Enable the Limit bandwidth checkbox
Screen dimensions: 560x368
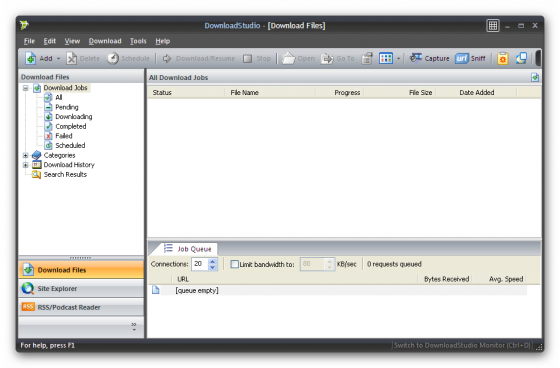234,264
